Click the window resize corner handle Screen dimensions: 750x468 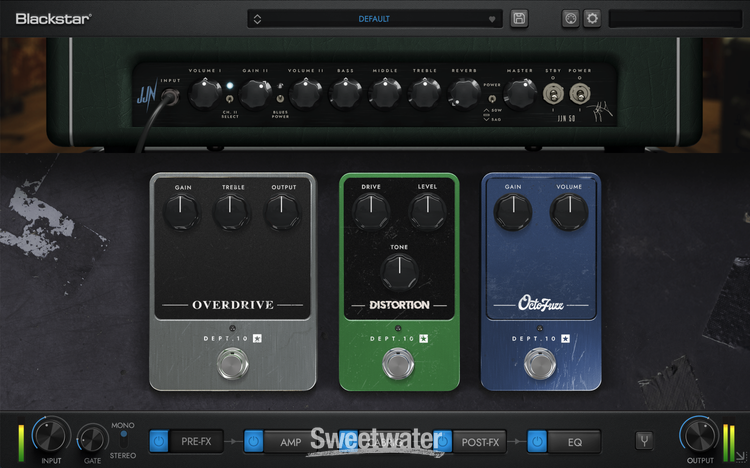tap(740, 456)
